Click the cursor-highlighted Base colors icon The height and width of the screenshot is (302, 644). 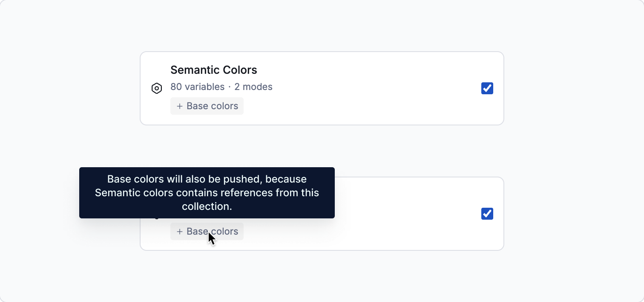click(x=207, y=231)
